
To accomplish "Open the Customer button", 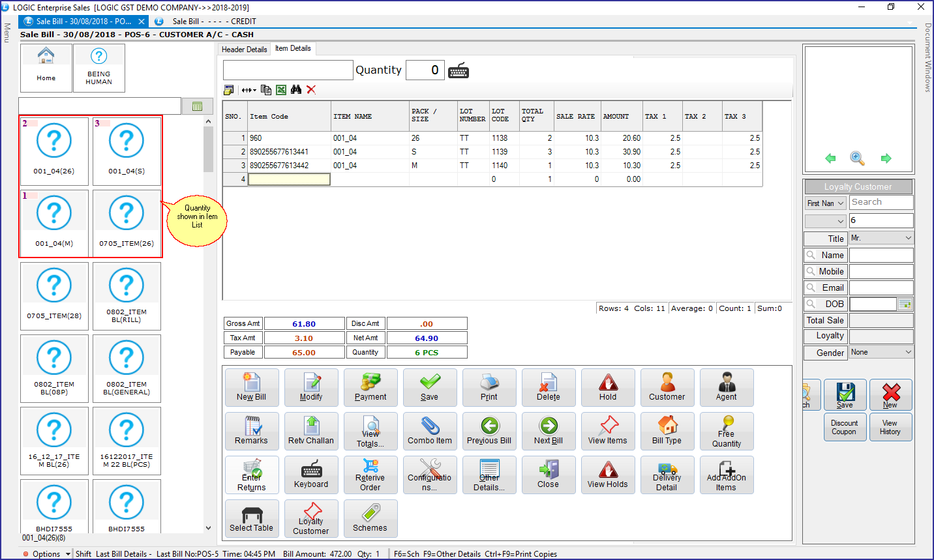I will (667, 387).
